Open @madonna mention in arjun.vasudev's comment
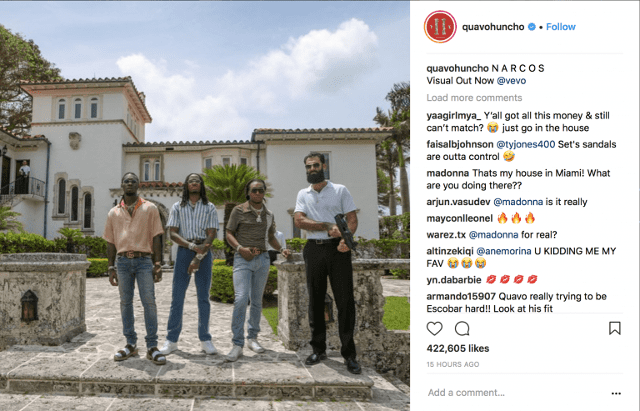Image resolution: width=640 pixels, height=411 pixels. click(518, 202)
